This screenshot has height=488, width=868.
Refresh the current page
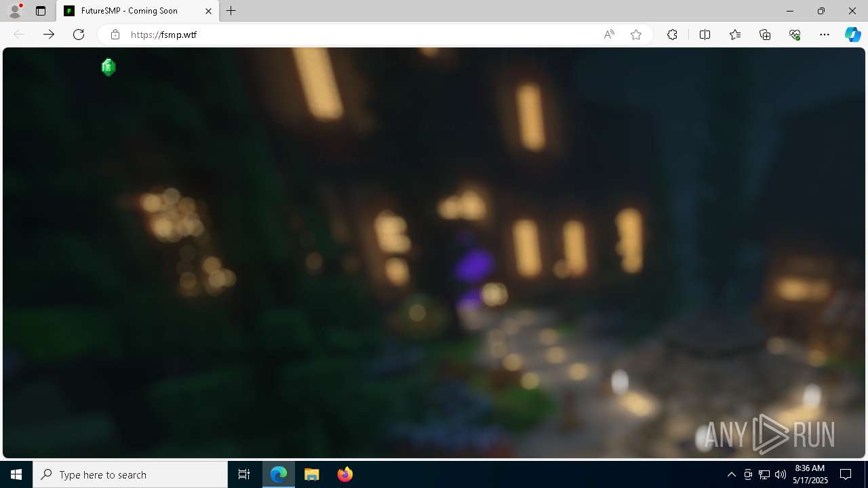79,35
